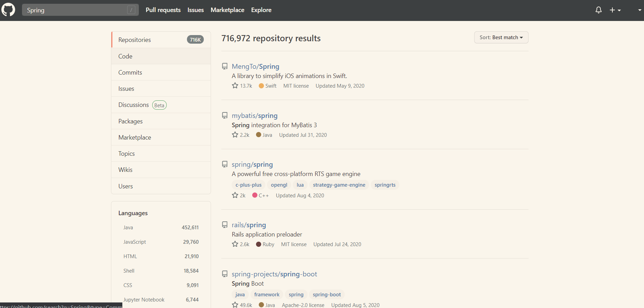Screen dimensions: 644x308
Task: Click the Beta badge next to Discussions
Action: tap(159, 105)
